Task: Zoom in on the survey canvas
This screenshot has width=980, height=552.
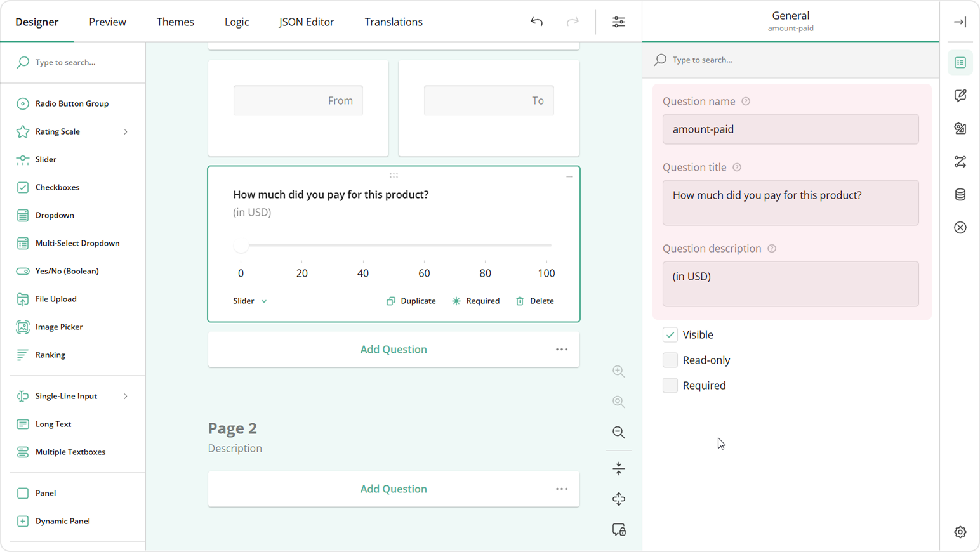Action: pyautogui.click(x=618, y=371)
